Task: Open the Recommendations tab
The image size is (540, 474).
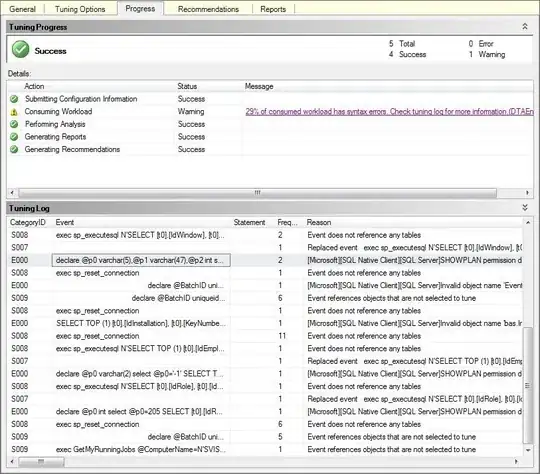Action: [x=208, y=9]
